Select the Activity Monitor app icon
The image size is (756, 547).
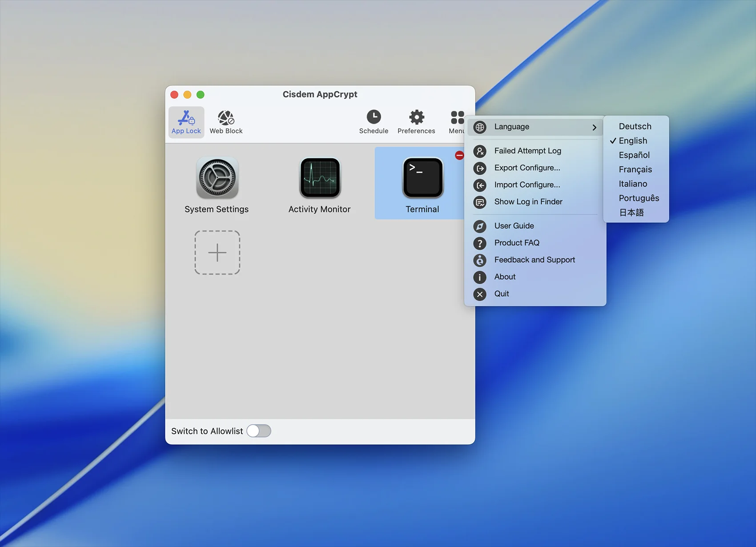(x=320, y=178)
